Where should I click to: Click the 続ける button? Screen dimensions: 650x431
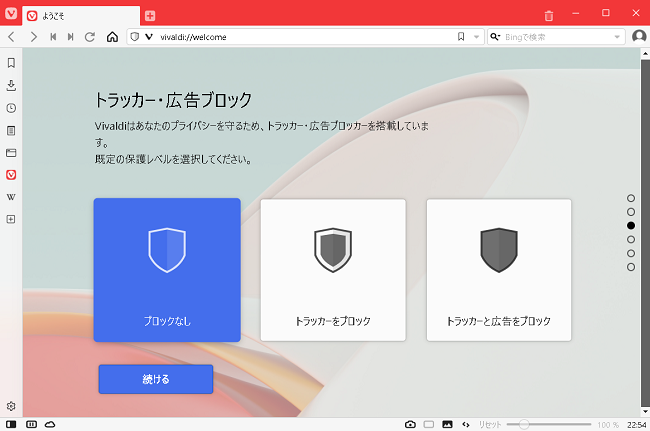156,379
